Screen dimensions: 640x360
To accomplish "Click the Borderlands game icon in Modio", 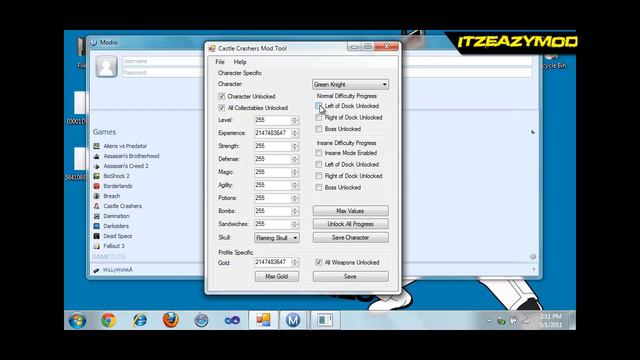I will (97, 186).
